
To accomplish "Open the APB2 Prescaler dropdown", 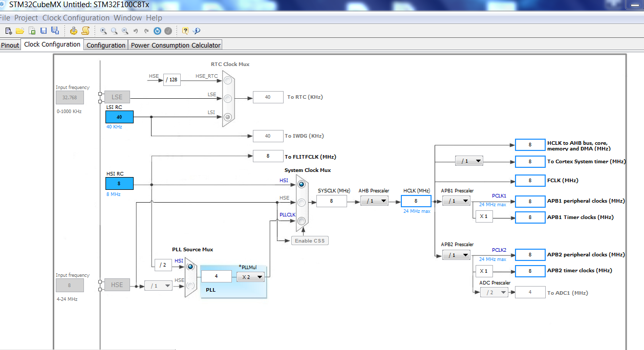I will tap(456, 255).
